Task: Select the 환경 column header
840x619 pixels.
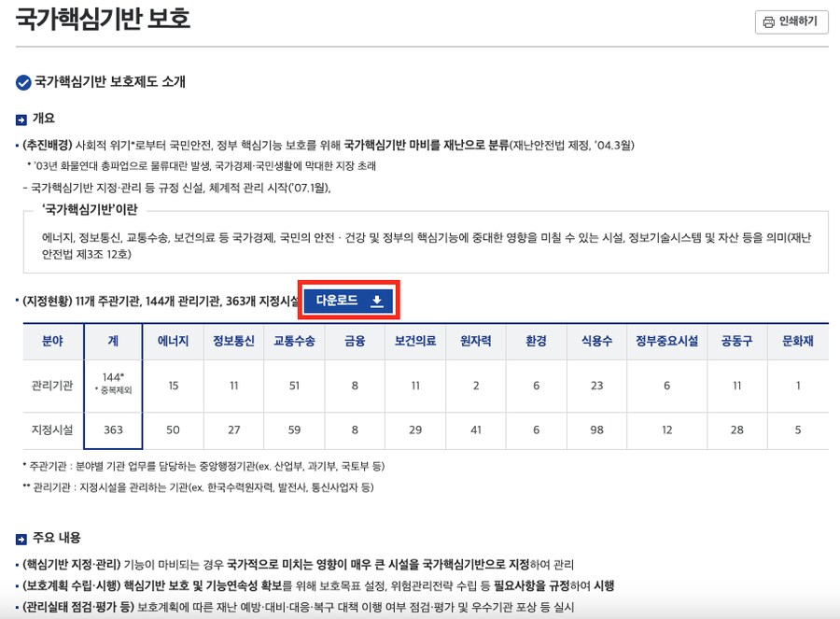Action: pyautogui.click(x=537, y=341)
